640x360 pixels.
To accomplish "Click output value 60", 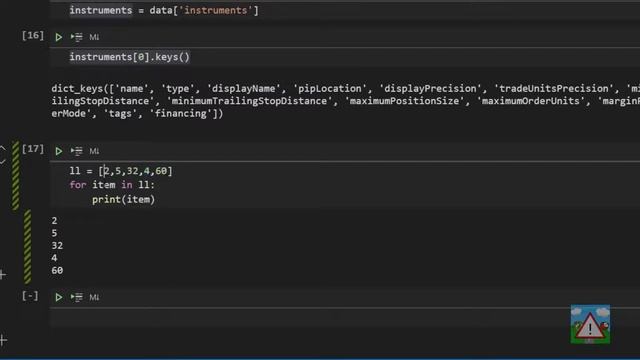I will point(57,271).
